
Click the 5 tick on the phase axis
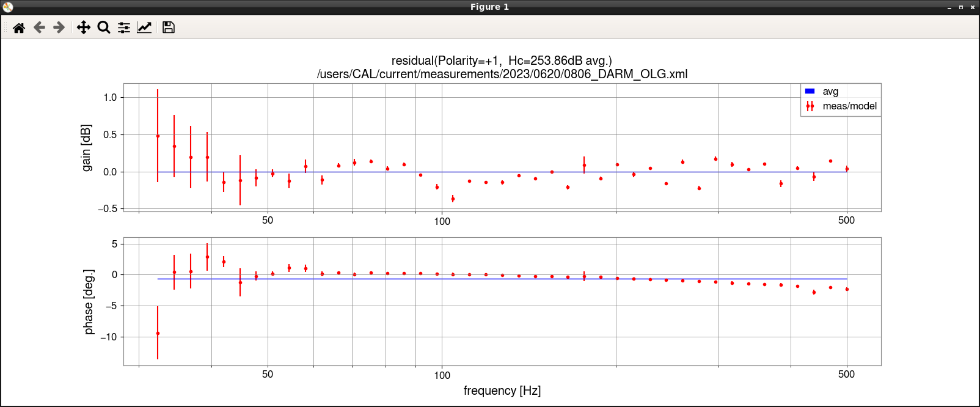[114, 244]
